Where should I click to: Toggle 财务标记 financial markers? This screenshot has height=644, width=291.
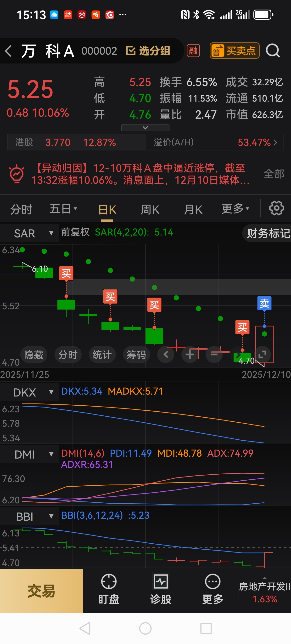[x=267, y=233]
